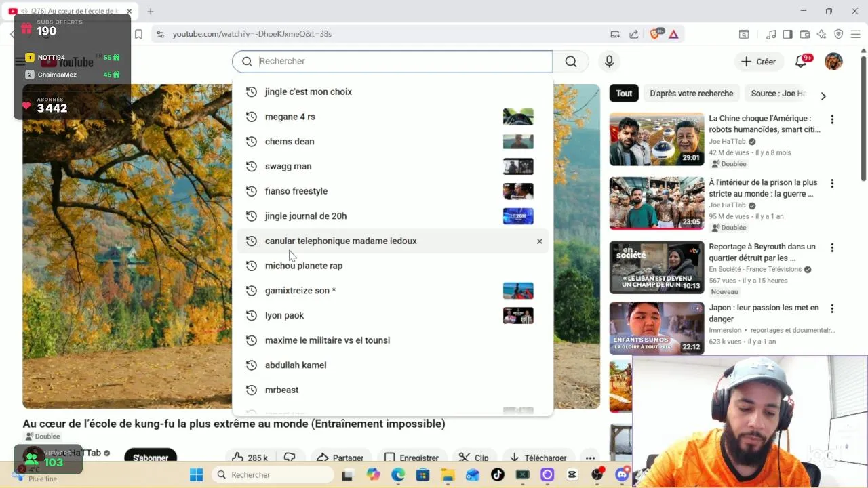
Task: Select the 'D'après votre recherche' chip
Action: pos(692,94)
